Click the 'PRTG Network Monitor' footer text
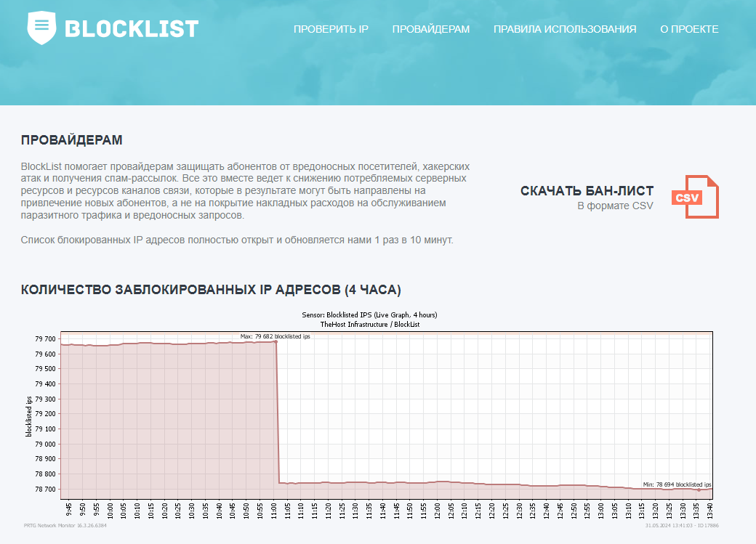 65,525
